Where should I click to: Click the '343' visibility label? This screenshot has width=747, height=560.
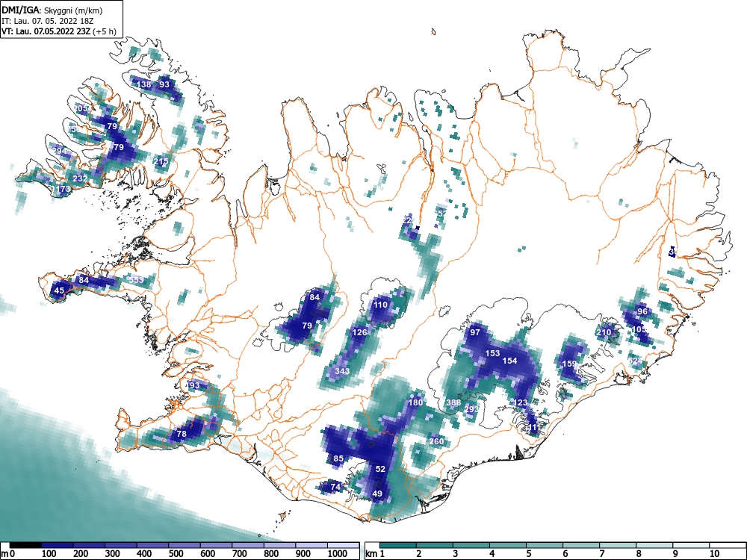pos(342,371)
